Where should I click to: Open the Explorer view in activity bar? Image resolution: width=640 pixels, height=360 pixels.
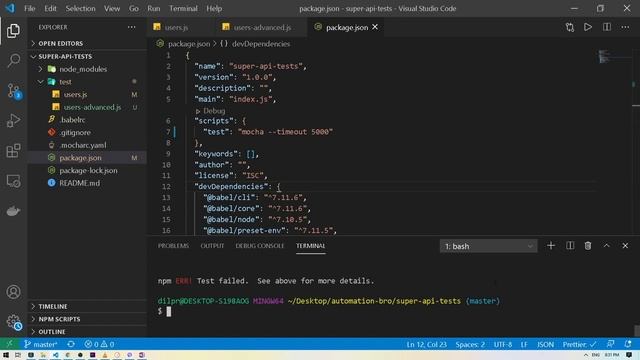(13, 31)
